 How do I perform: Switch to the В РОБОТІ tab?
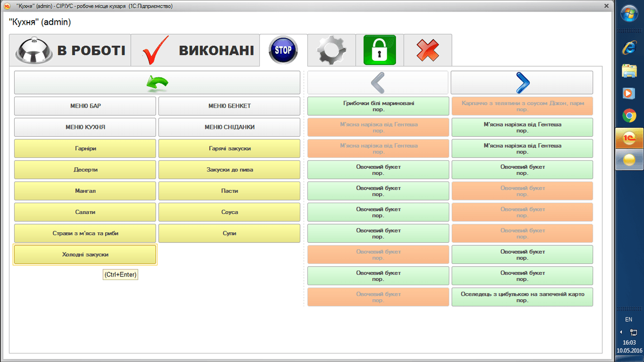point(70,50)
